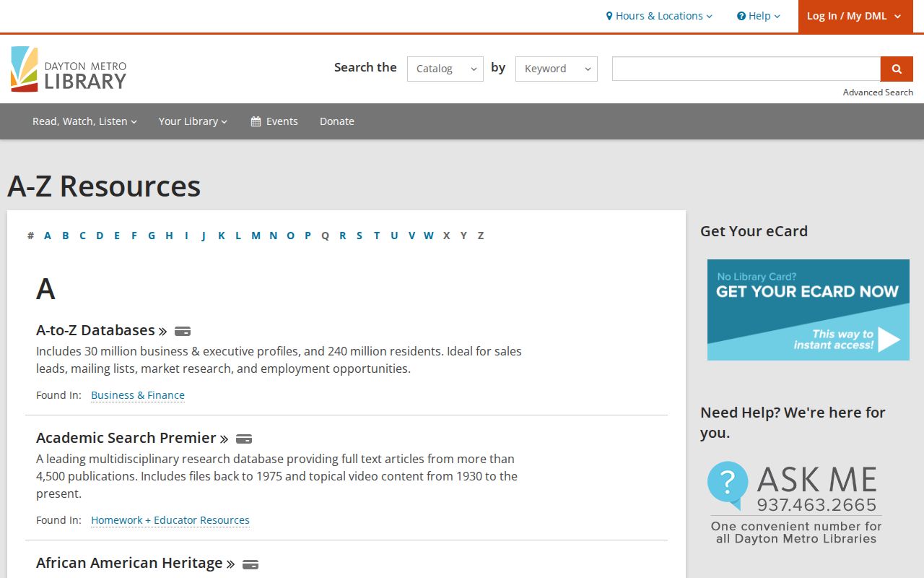Jump to letter J in the alphabet index
Screen dimensions: 924x578
click(x=204, y=236)
